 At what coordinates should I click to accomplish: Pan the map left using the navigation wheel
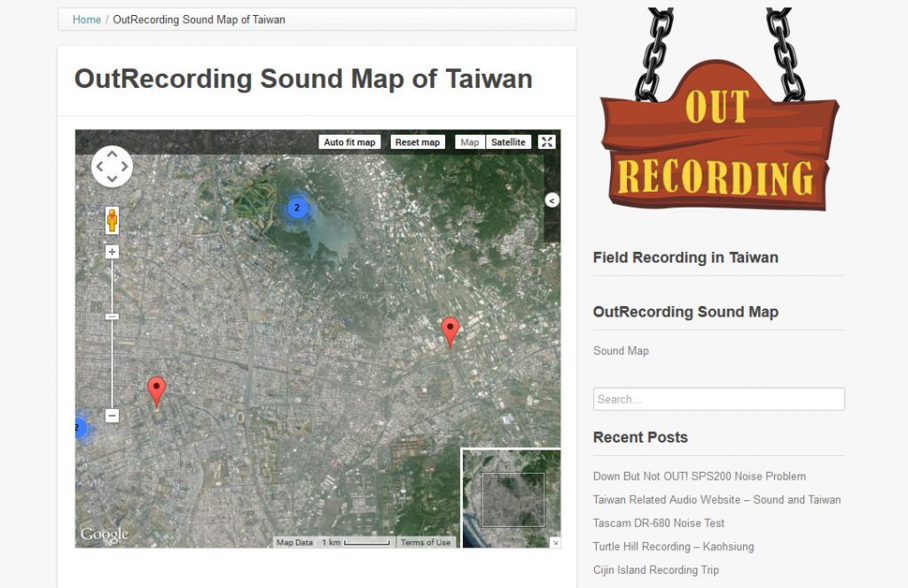tap(100, 166)
